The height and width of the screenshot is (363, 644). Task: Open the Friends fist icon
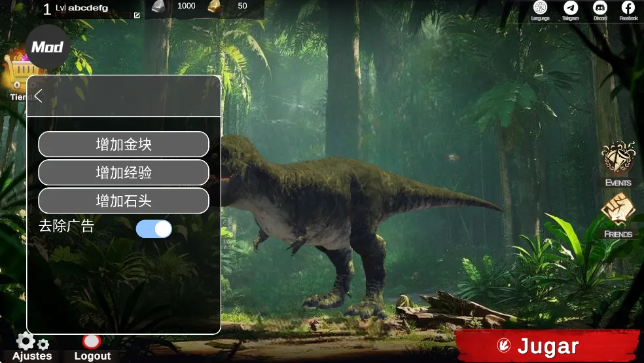coord(617,210)
